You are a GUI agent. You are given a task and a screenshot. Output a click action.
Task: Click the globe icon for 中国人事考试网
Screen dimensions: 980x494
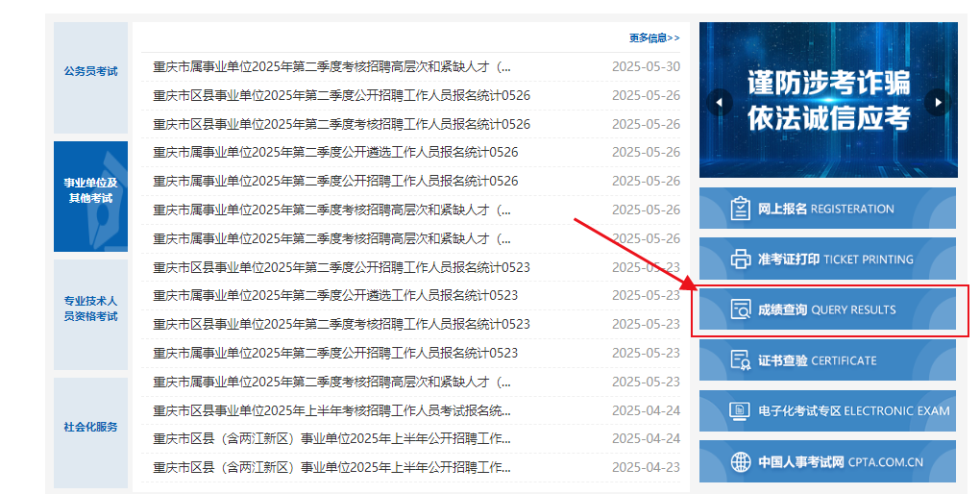click(x=740, y=461)
